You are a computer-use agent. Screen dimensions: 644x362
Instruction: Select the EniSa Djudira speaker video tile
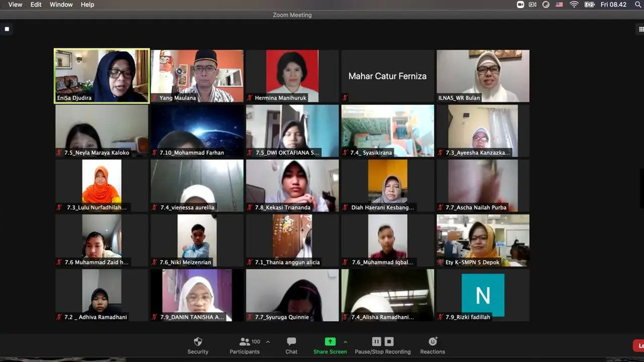[x=102, y=76]
